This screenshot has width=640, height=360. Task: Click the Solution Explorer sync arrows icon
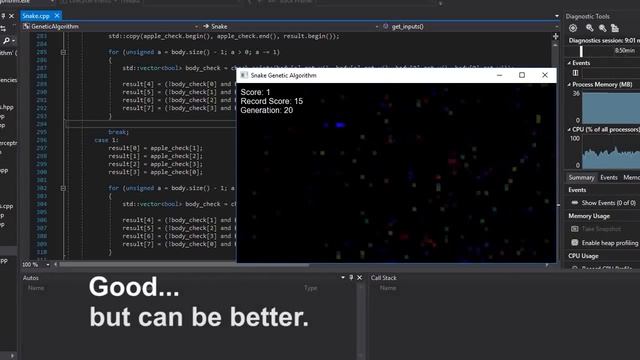3,29
